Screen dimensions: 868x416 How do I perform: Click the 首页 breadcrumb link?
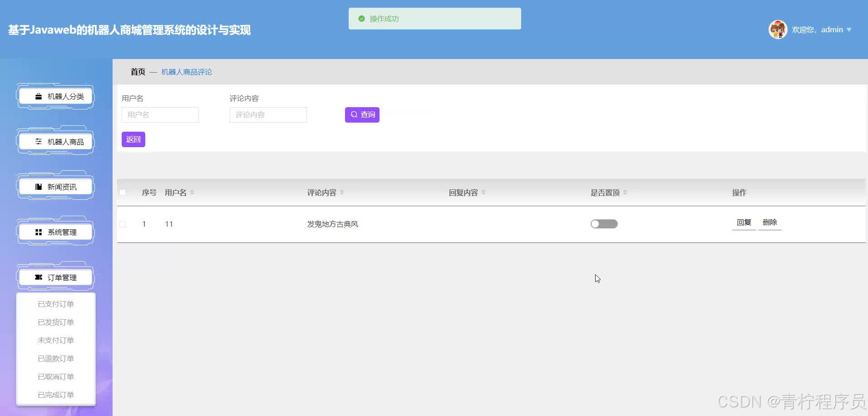[x=138, y=72]
